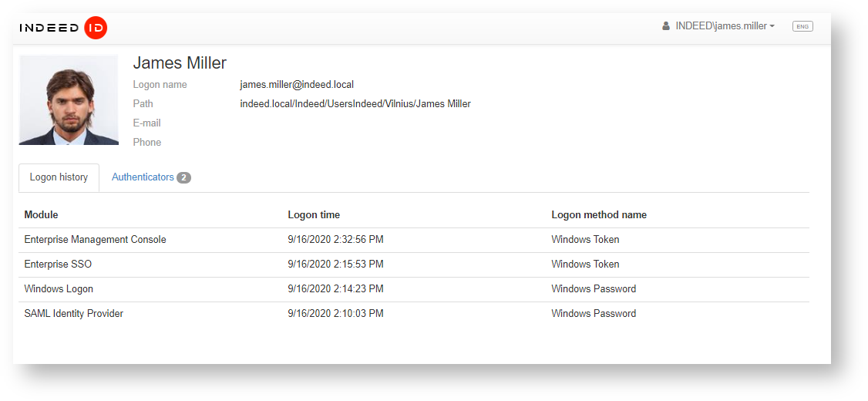Viewport: 868px width, 401px height.
Task: Select the Windows Logon row
Action: (59, 289)
